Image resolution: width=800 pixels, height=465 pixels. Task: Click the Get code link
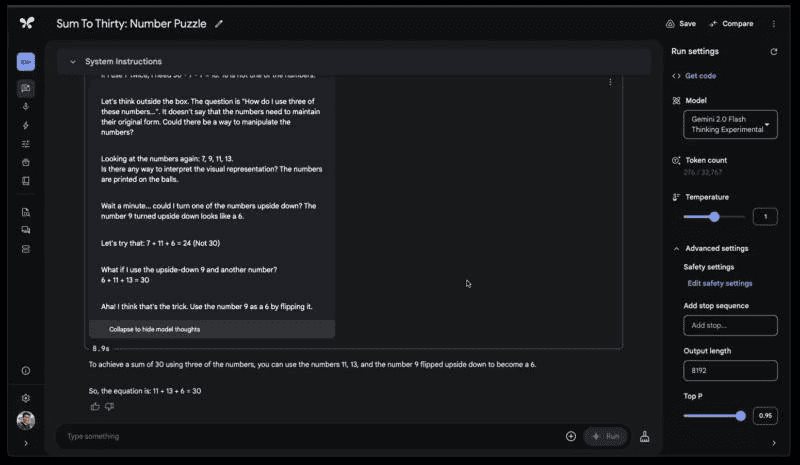coord(699,76)
